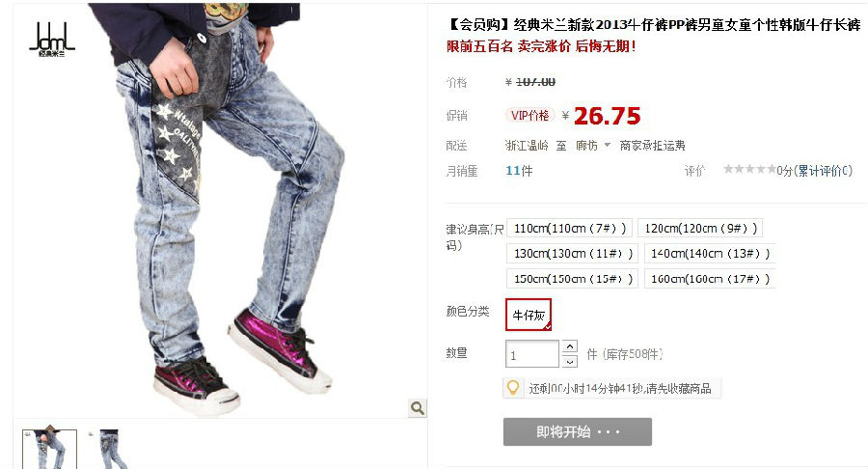The image size is (868, 469).
Task: Select size 120cm (9#)
Action: pyautogui.click(x=700, y=228)
